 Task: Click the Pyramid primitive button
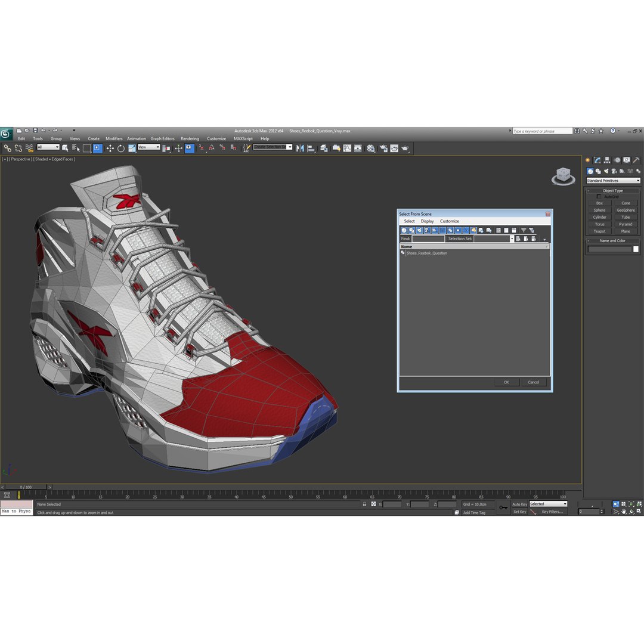point(626,224)
